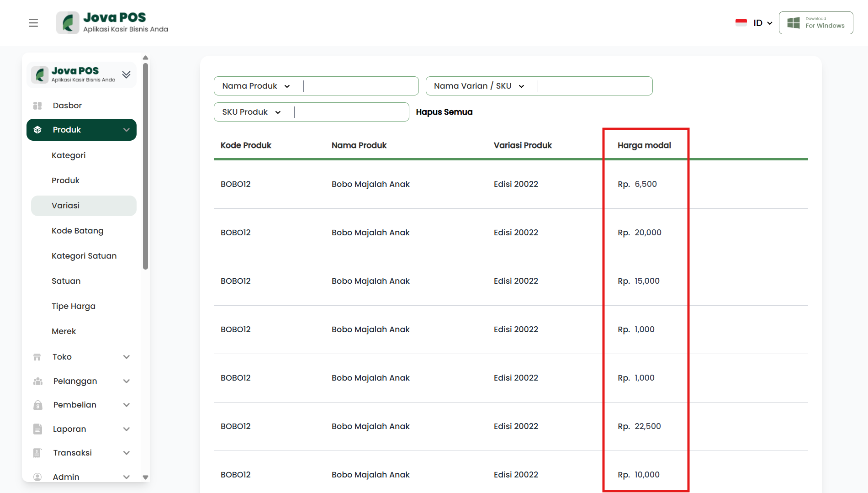Collapse sidebar with double chevron icon
Screen dimensions: 868x493
pyautogui.click(x=127, y=74)
